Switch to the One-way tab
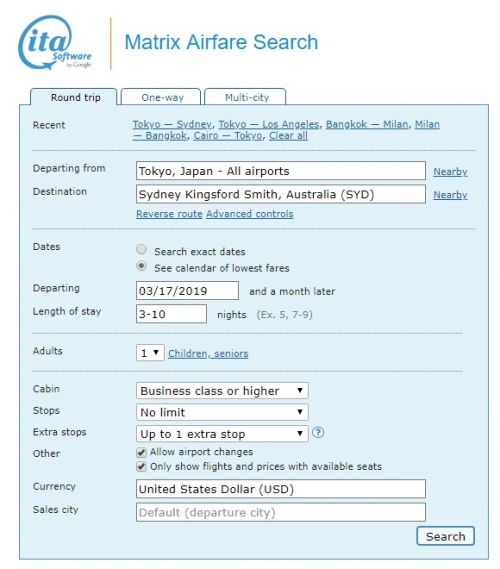500x569 pixels. [161, 97]
